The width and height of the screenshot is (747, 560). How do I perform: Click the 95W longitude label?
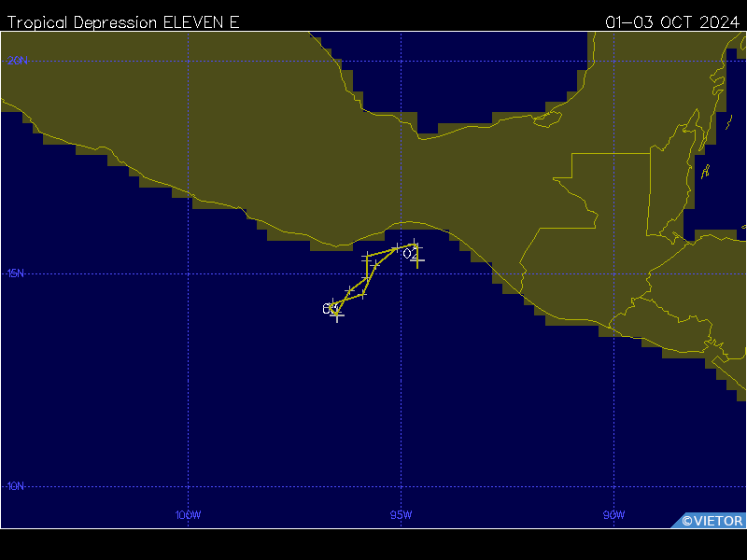click(402, 514)
